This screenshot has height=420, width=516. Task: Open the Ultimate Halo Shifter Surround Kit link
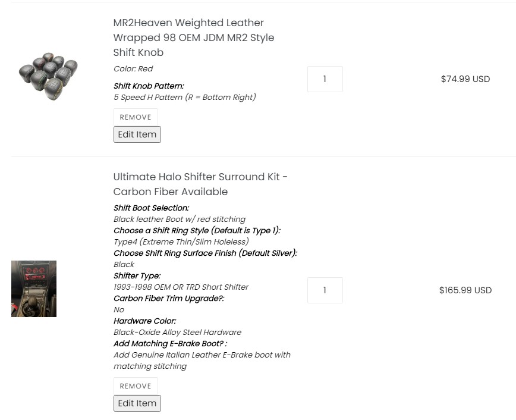click(200, 184)
